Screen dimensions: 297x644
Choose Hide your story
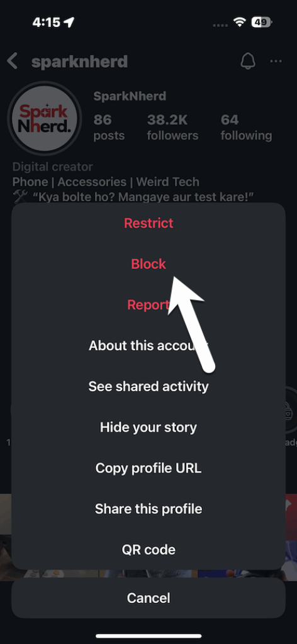click(x=148, y=427)
